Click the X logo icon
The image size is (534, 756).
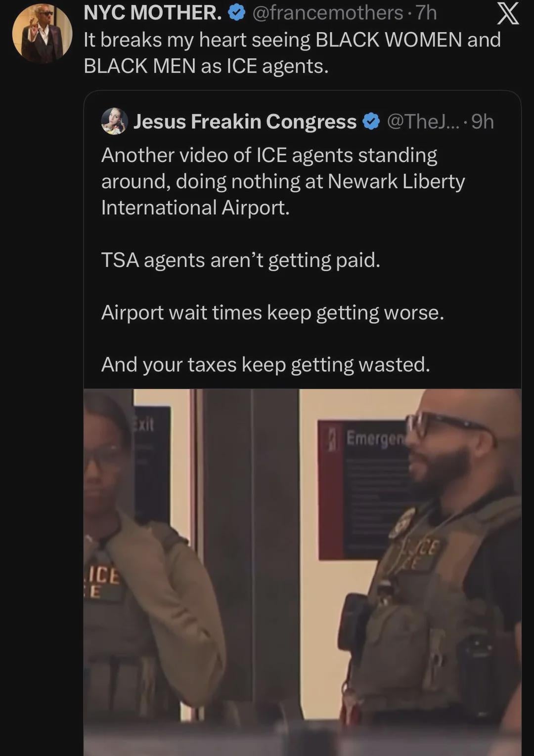[x=508, y=13]
